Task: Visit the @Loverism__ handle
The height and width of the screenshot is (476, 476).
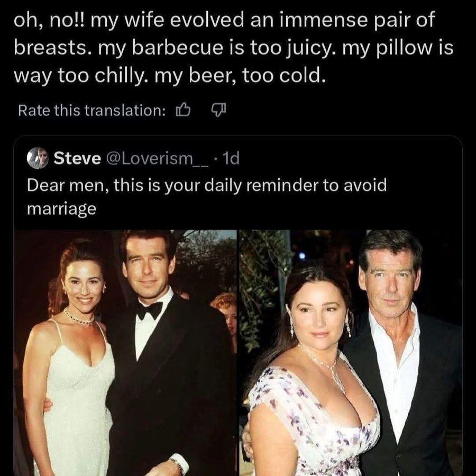Action: pyautogui.click(x=157, y=158)
